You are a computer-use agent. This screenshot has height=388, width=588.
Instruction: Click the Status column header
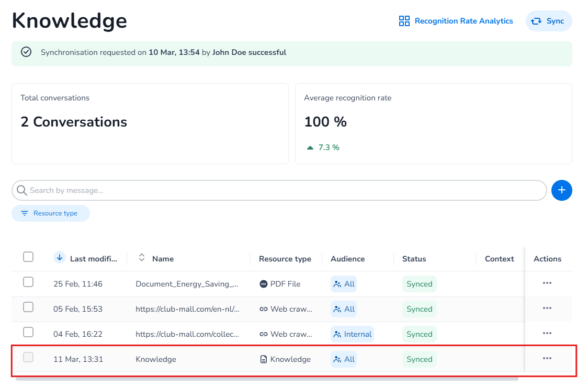(414, 259)
